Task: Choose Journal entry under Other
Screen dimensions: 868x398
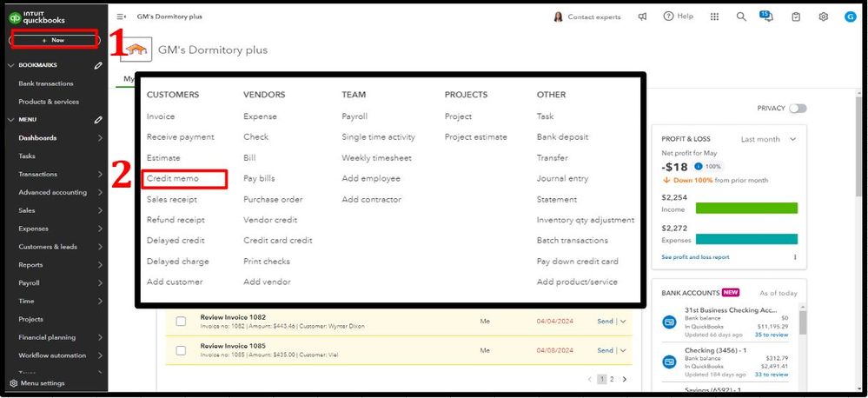Action: click(x=562, y=179)
